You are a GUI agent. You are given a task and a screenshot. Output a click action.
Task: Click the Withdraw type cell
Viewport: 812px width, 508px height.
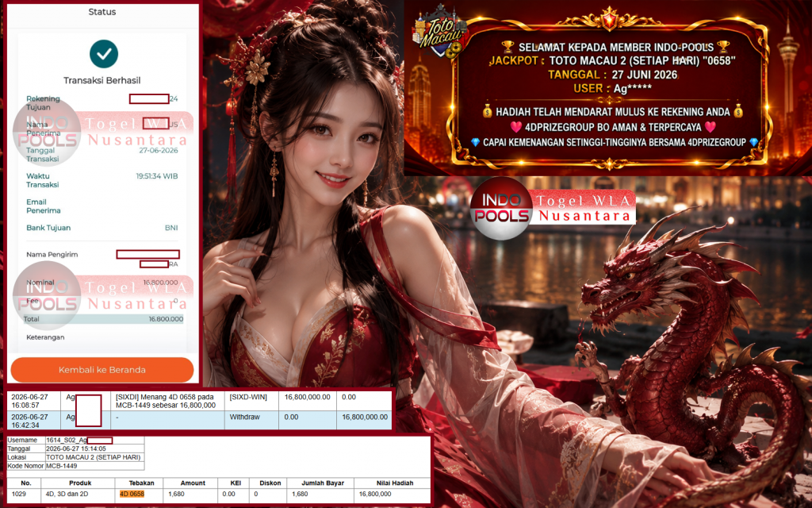pos(244,417)
